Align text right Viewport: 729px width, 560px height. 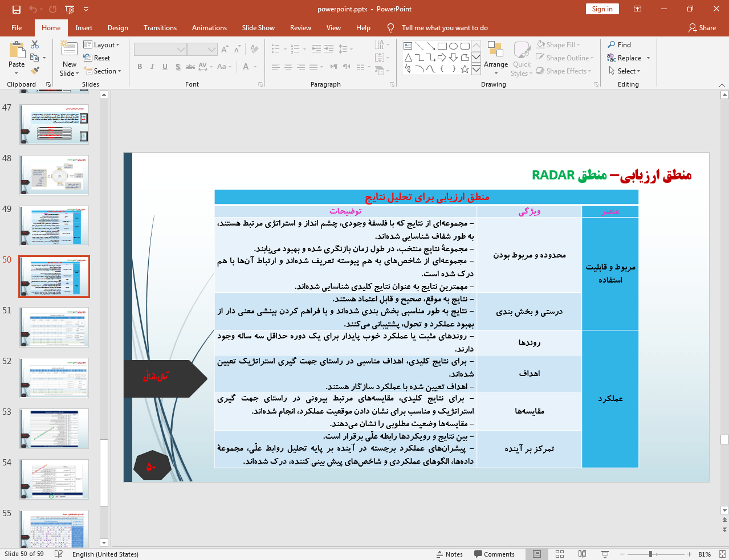(301, 67)
